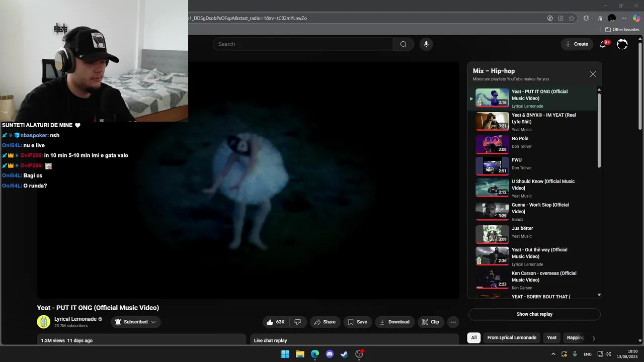Click the playlist scrollbar up arrow
The width and height of the screenshot is (644, 362).
[x=599, y=90]
